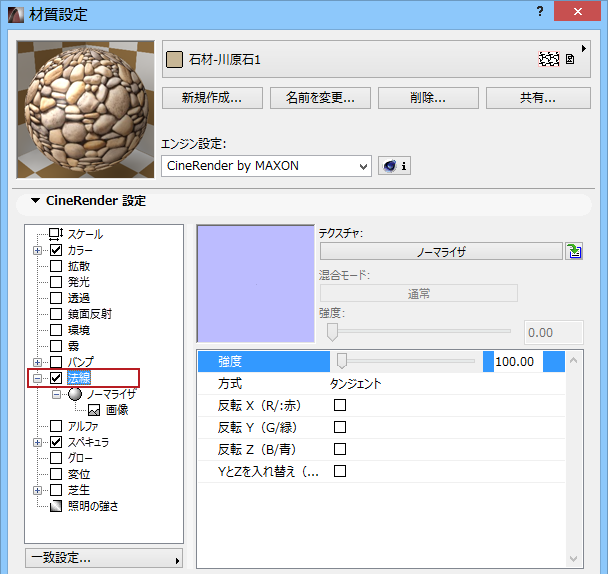Screen dimensions: 608x574
Task: Enable the 透過 channel checkbox
Action: click(x=56, y=298)
